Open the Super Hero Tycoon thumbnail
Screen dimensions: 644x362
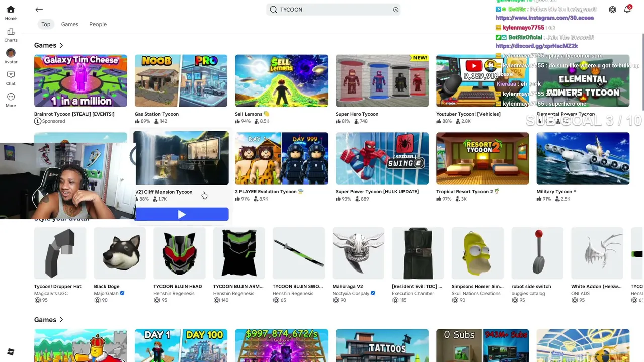[382, 81]
